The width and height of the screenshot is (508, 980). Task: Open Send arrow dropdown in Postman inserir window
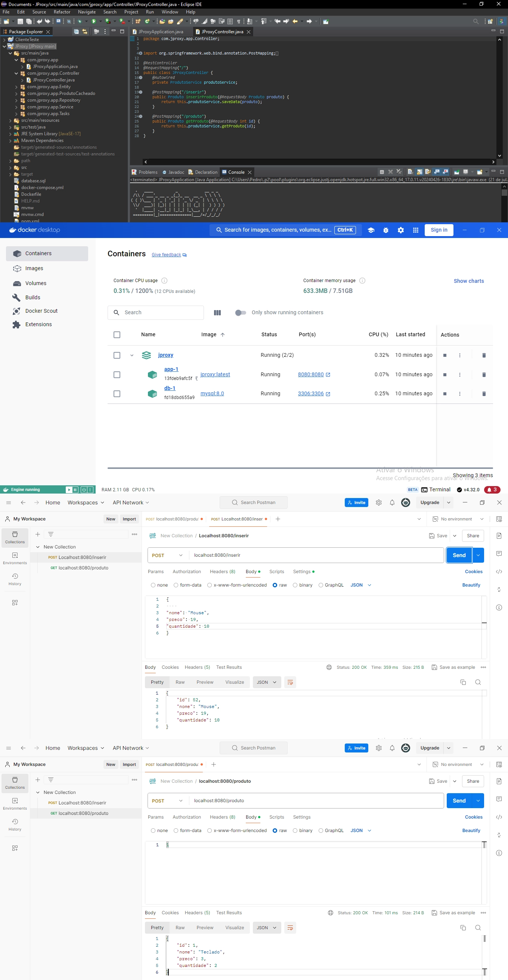point(478,556)
